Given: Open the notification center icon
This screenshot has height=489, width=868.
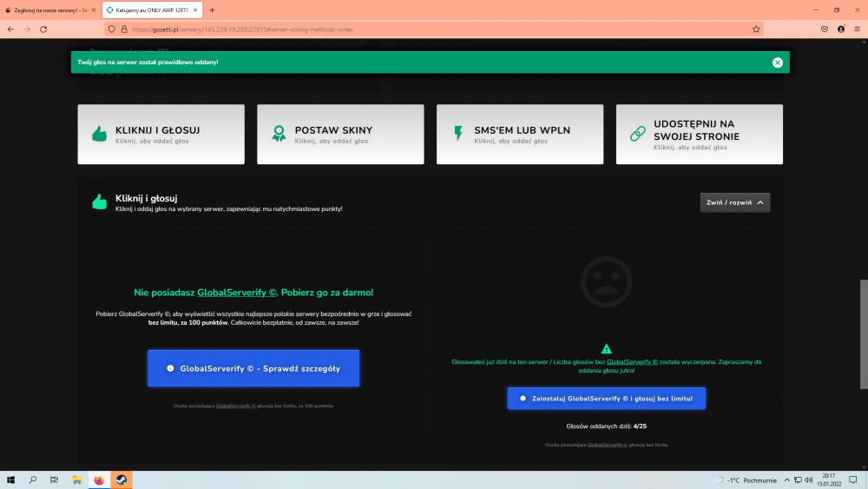Looking at the screenshot, I should coord(853,480).
